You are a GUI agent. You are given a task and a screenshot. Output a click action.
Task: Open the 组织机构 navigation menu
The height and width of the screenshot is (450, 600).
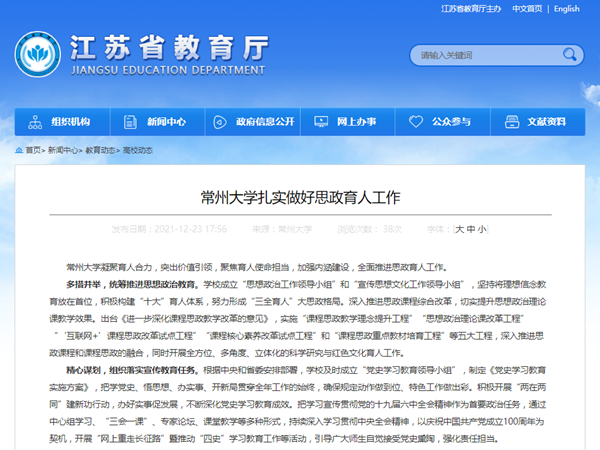tap(70, 122)
